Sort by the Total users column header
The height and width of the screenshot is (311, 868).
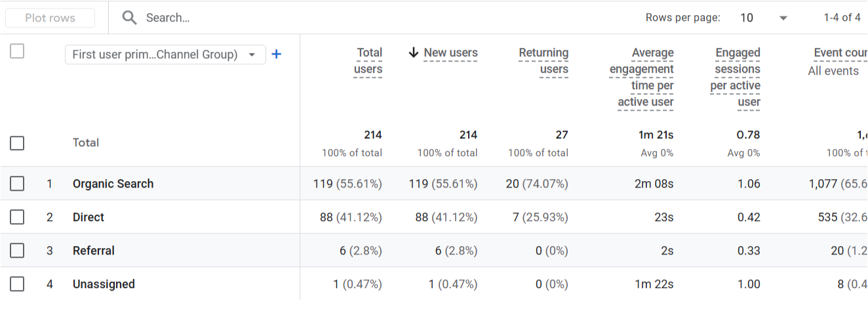368,61
